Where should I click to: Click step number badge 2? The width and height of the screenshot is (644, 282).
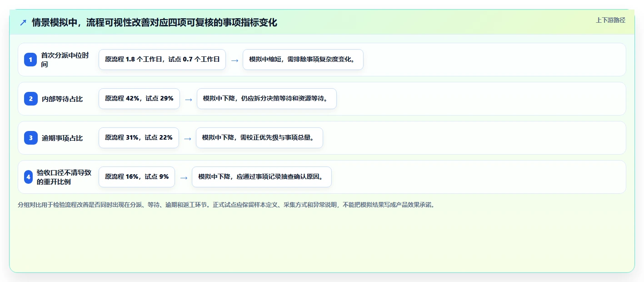(30, 99)
